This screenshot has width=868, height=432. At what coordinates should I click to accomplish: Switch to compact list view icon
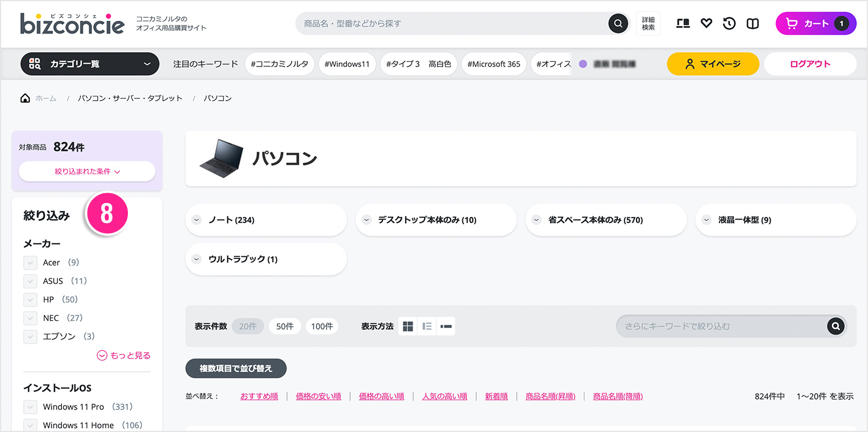[x=446, y=326]
